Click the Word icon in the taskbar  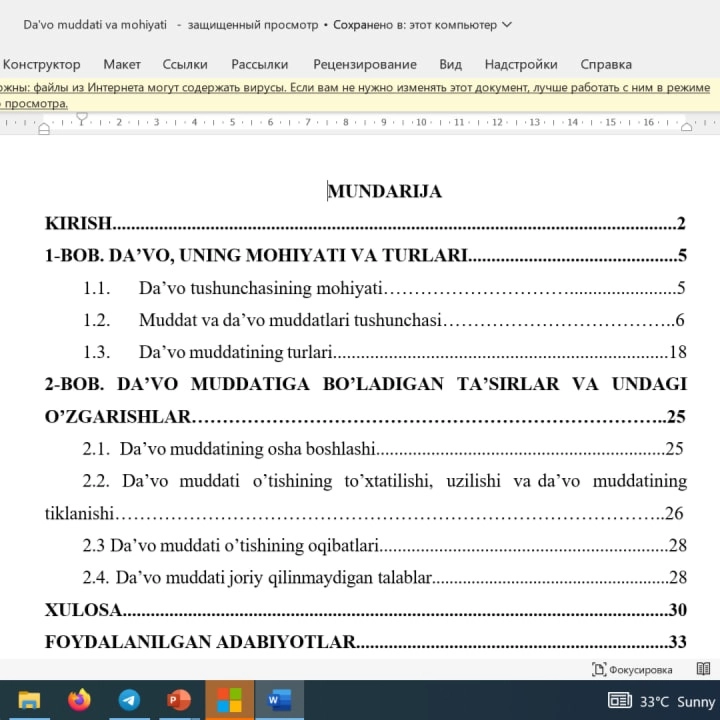[x=279, y=700]
